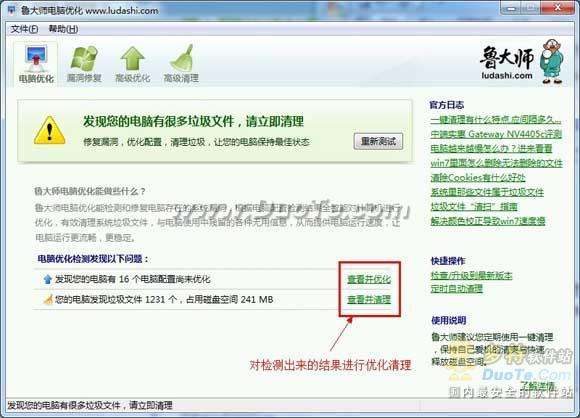Open the win7里面怎么删除无法删除的文件 link
Image resolution: width=580 pixels, height=418 pixels.
click(496, 163)
